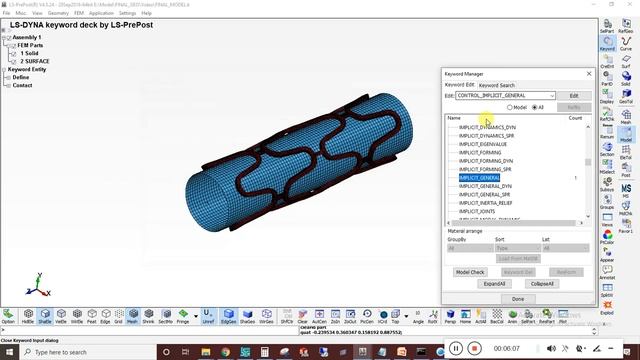Open the Option tool in bottom toolbar
The height and width of the screenshot is (360, 640).
[x=8, y=316]
